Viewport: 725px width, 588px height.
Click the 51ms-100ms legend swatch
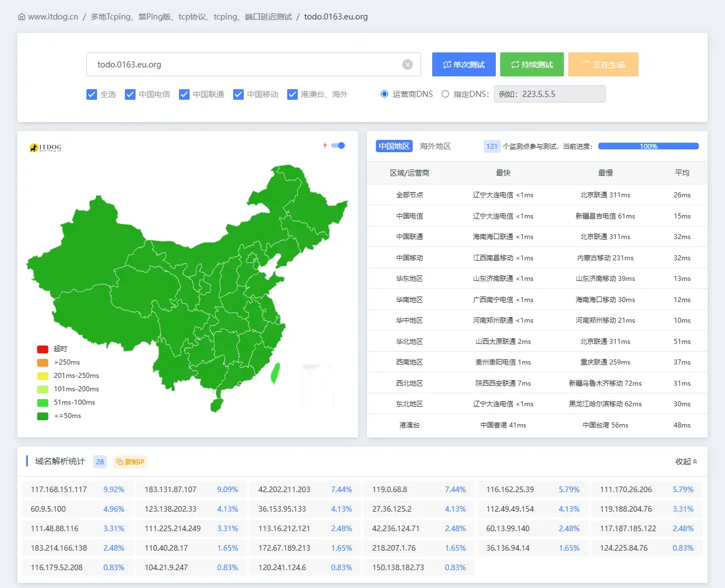43,403
